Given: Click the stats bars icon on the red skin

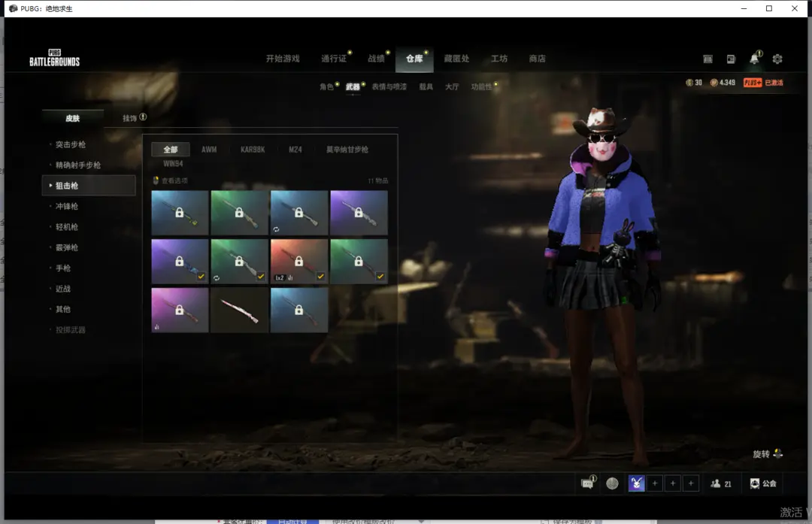Looking at the screenshot, I should click(290, 277).
